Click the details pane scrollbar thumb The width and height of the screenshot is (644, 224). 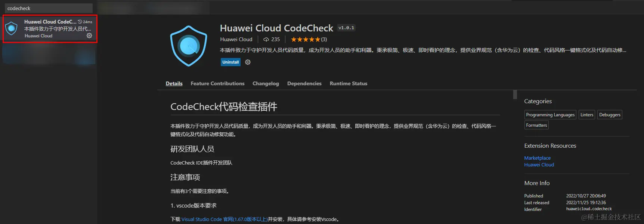pos(515,95)
